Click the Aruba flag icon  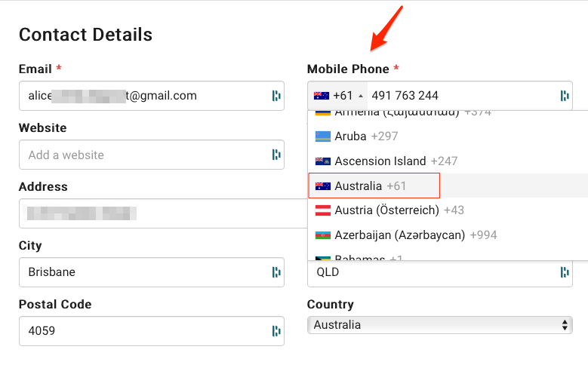pyautogui.click(x=323, y=136)
